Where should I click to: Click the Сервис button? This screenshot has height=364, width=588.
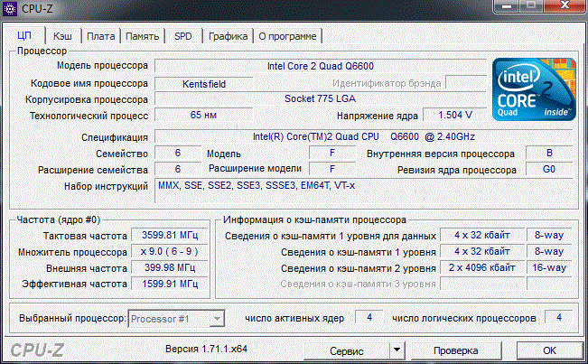[x=347, y=350]
